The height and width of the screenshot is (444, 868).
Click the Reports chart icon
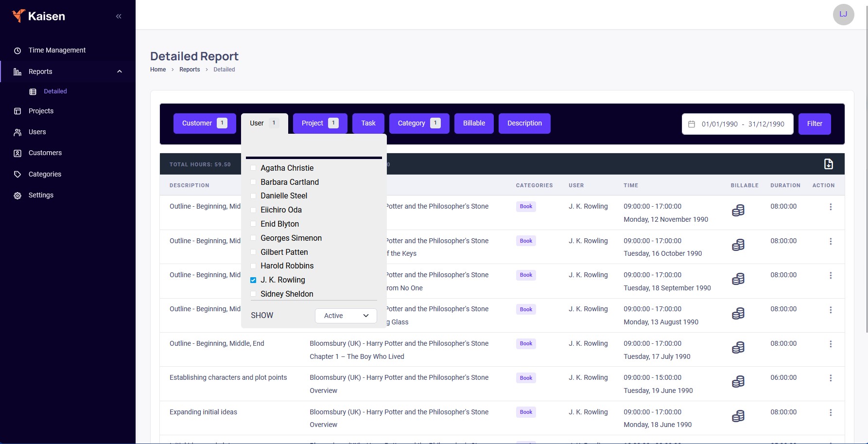pyautogui.click(x=17, y=71)
